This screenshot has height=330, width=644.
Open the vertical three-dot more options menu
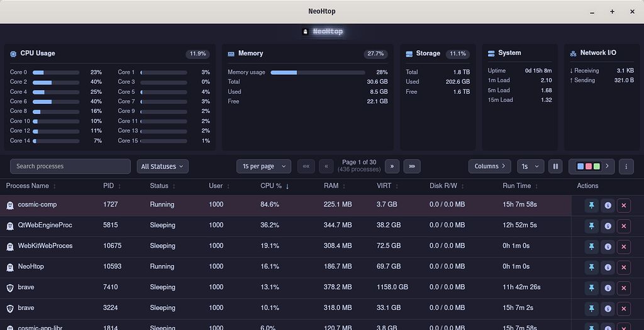[626, 166]
